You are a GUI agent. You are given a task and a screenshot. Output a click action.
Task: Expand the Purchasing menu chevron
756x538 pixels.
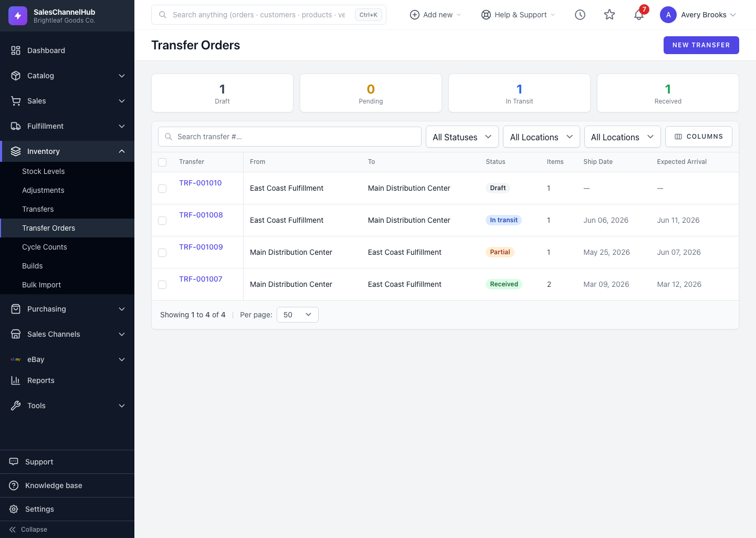(122, 309)
